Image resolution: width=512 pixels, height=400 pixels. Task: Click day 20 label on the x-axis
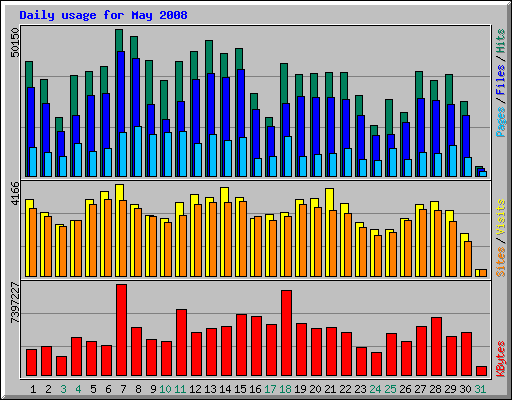(x=315, y=389)
